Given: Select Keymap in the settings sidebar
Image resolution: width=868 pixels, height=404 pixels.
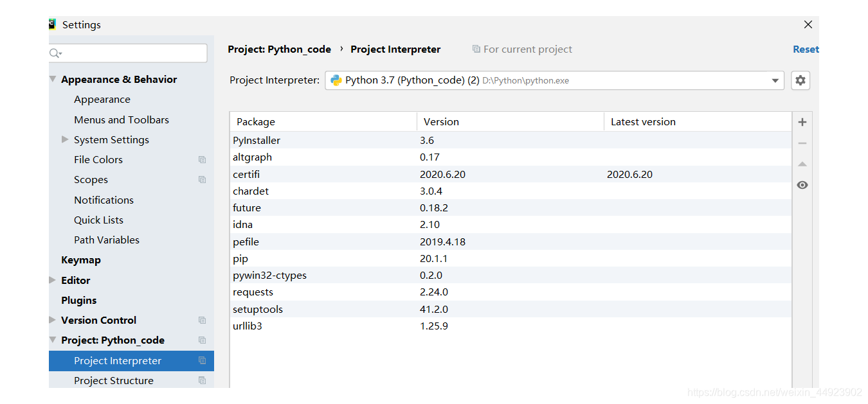Looking at the screenshot, I should [x=81, y=259].
